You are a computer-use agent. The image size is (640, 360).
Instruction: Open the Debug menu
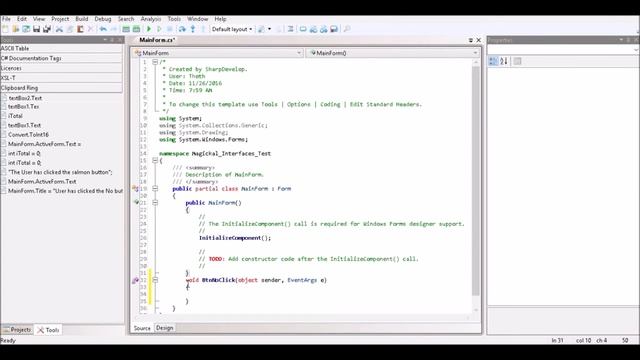click(103, 19)
